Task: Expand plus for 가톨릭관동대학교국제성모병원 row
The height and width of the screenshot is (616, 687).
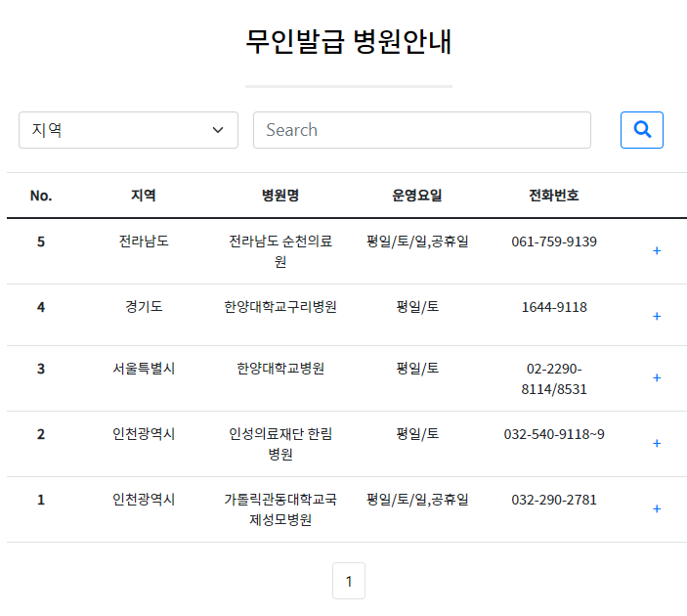Action: pyautogui.click(x=657, y=508)
